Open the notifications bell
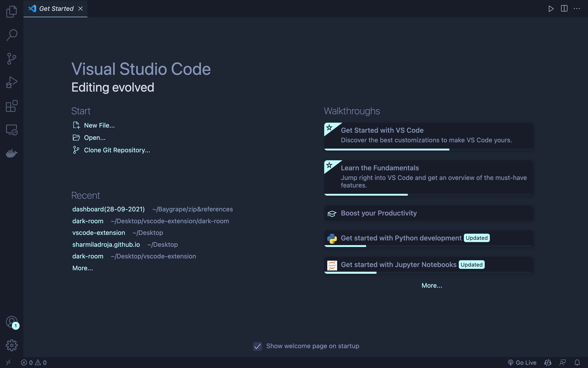588x368 pixels. point(577,363)
